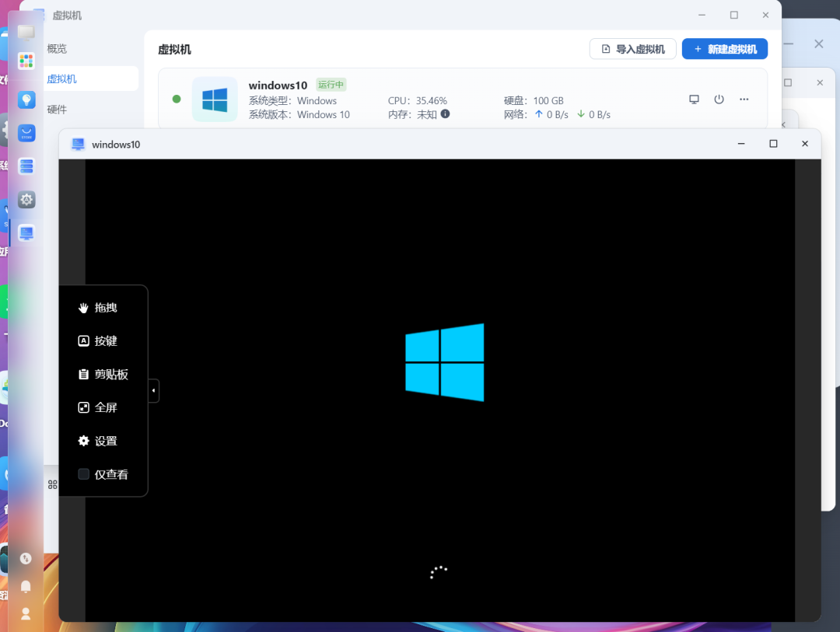The height and width of the screenshot is (632, 840).
Task: Open windows10 console via monitor icon
Action: pyautogui.click(x=694, y=99)
